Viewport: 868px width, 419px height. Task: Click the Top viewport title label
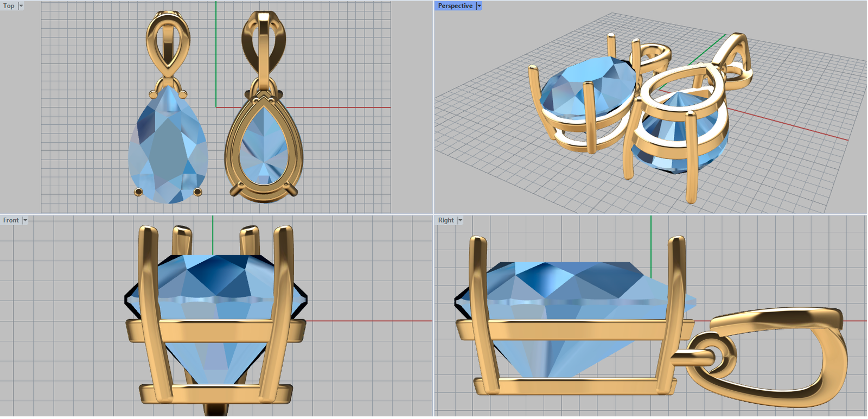click(x=9, y=6)
